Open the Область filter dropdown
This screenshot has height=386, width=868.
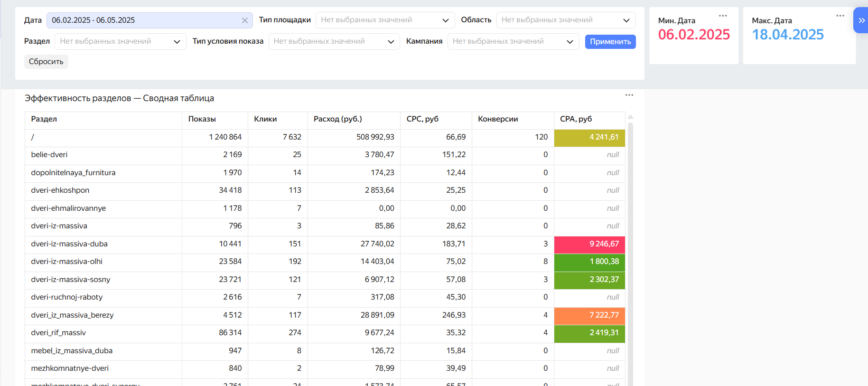coord(565,20)
